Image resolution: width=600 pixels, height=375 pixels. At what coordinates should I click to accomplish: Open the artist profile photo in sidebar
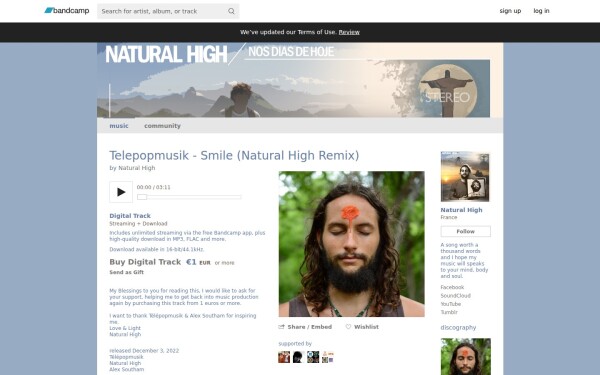pyautogui.click(x=465, y=176)
